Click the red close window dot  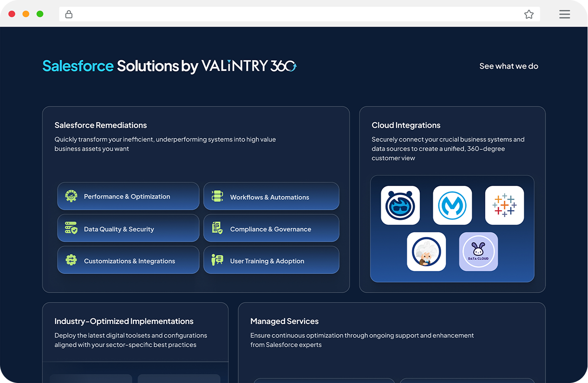point(12,14)
